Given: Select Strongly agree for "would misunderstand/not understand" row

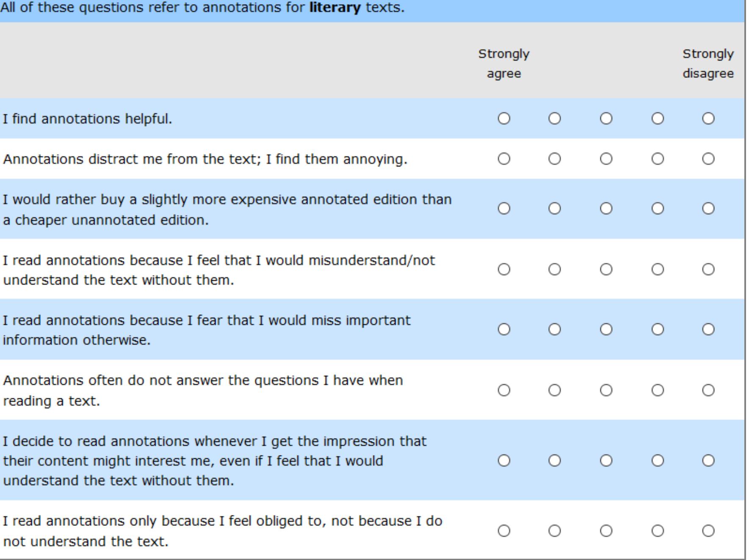Looking at the screenshot, I should coord(504,269).
